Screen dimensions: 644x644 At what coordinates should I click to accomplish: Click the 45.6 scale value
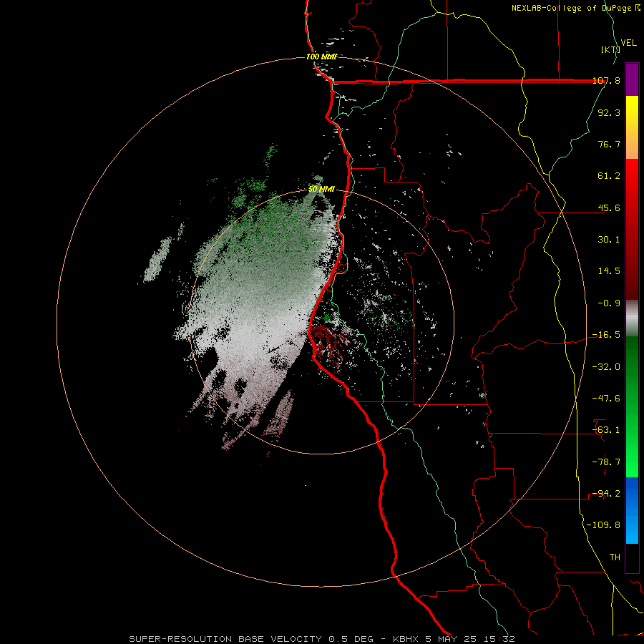click(609, 208)
